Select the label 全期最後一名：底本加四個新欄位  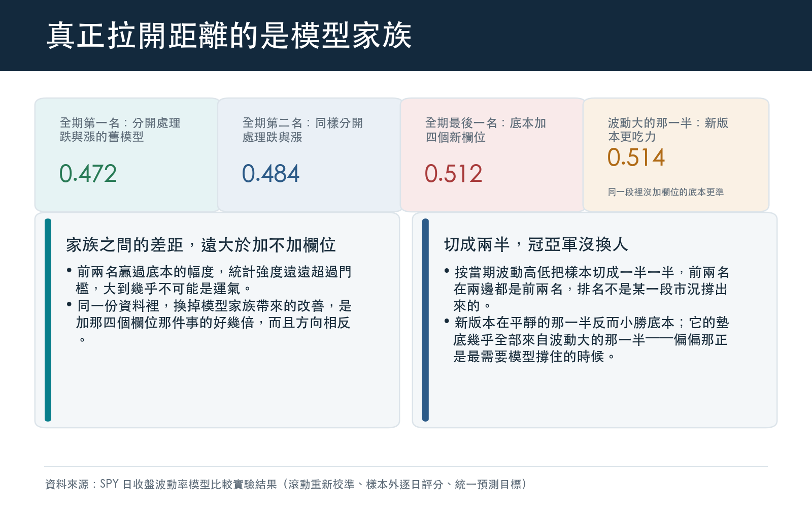(486, 130)
